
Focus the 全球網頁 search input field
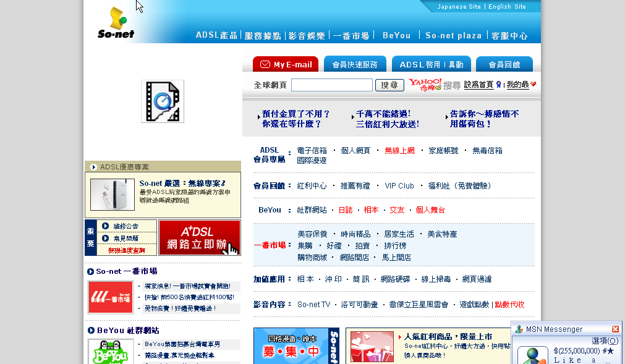(331, 85)
